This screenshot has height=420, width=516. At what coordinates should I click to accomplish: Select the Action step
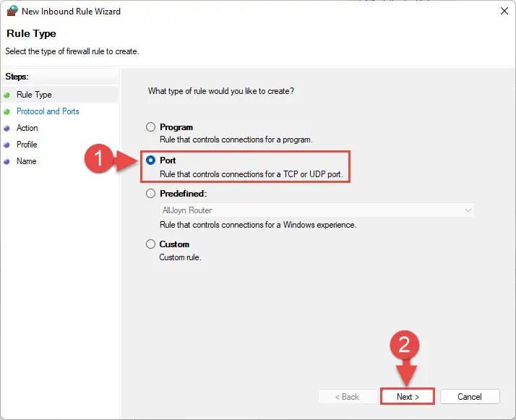(x=27, y=128)
